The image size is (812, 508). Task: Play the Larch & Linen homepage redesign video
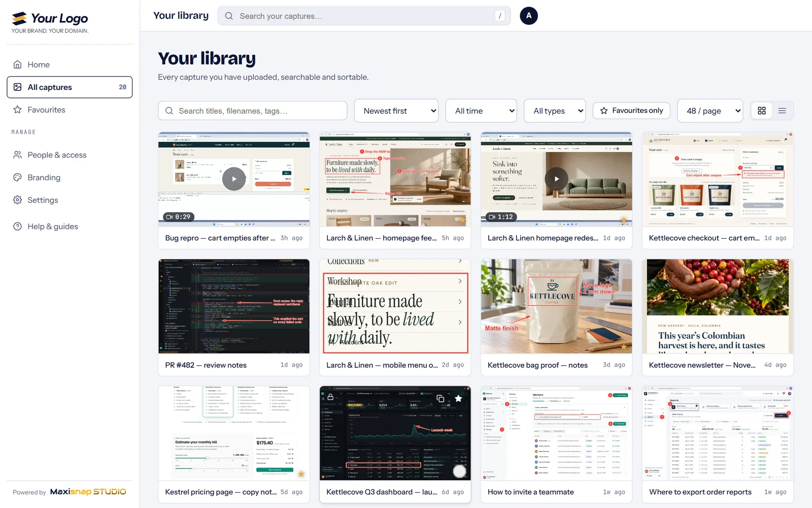[557, 179]
